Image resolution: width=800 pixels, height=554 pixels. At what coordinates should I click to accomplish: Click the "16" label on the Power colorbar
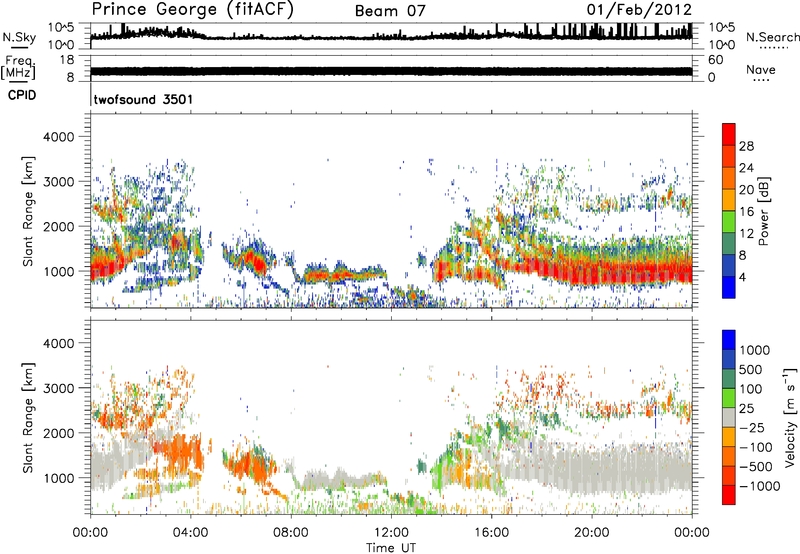coord(746,212)
